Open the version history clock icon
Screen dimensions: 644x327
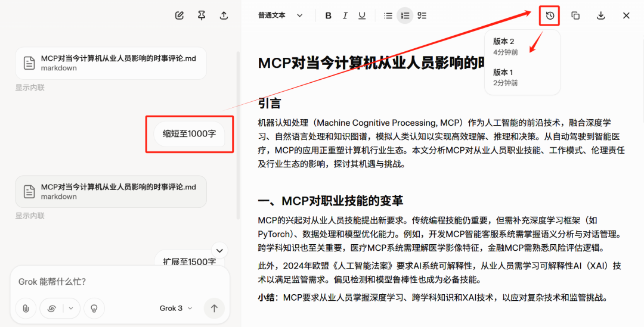[x=550, y=16]
